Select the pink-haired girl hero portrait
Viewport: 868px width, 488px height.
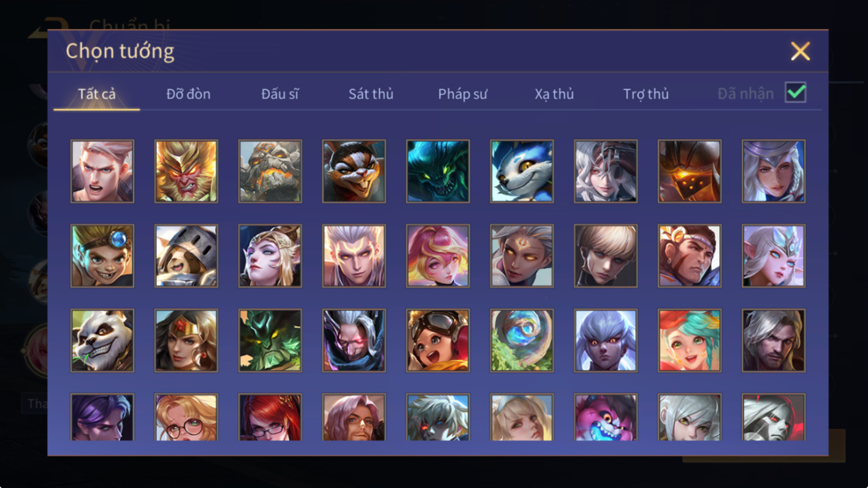pyautogui.click(x=438, y=256)
